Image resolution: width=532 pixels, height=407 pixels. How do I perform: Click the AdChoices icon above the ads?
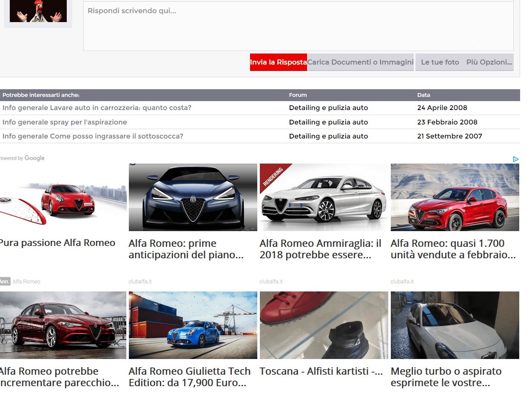pyautogui.click(x=515, y=159)
